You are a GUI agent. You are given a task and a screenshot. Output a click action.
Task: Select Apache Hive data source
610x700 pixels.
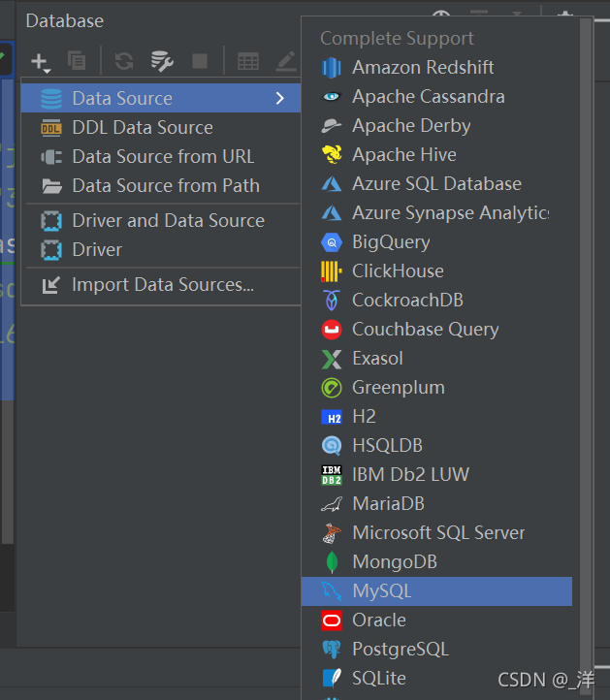436,154
